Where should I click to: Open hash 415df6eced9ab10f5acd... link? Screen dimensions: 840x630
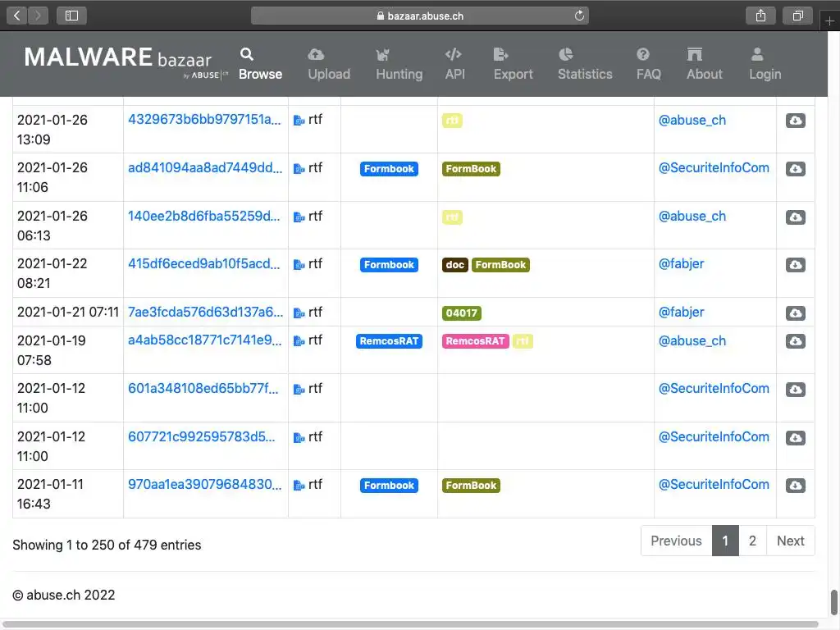point(203,263)
